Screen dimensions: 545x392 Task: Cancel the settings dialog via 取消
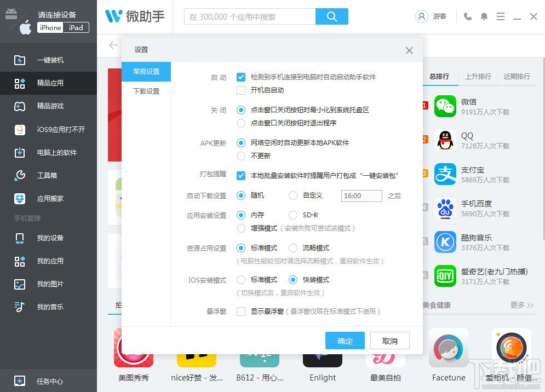tap(389, 341)
